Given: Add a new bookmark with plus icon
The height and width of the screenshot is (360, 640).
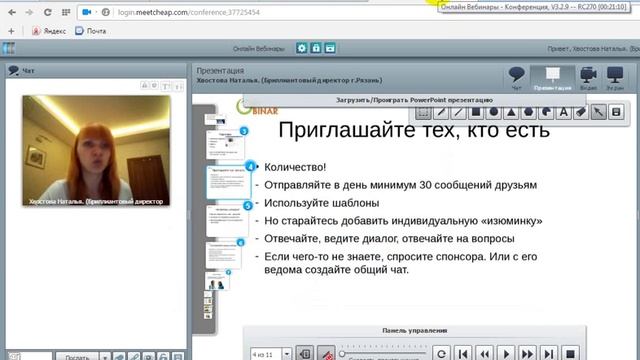Looking at the screenshot, I should click(11, 31).
